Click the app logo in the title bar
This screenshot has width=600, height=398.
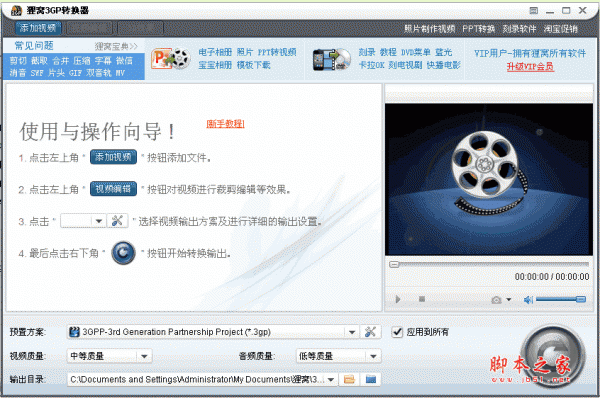pyautogui.click(x=16, y=11)
